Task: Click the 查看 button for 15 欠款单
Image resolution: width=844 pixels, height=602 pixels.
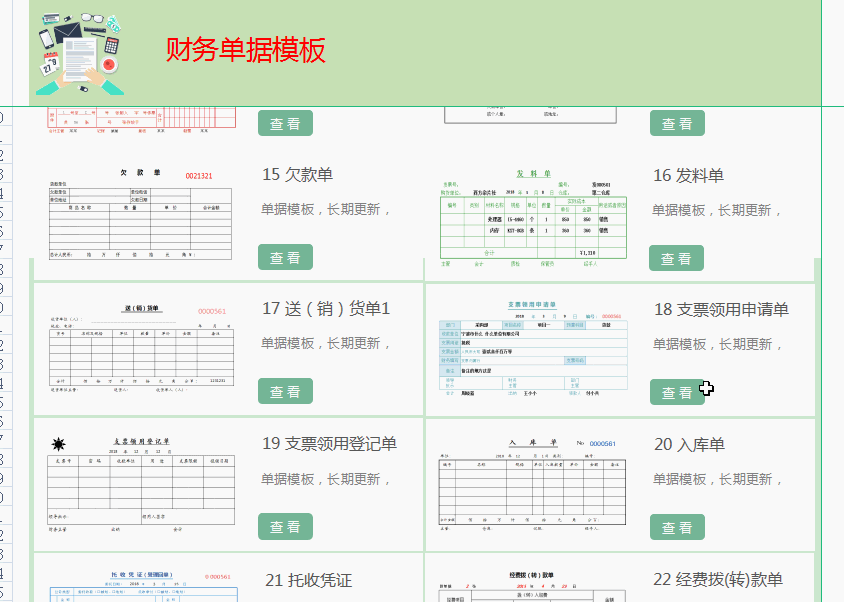Action: click(286, 257)
